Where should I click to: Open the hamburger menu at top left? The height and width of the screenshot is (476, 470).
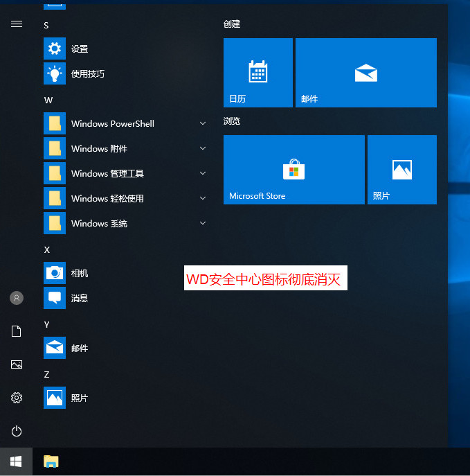(x=17, y=24)
